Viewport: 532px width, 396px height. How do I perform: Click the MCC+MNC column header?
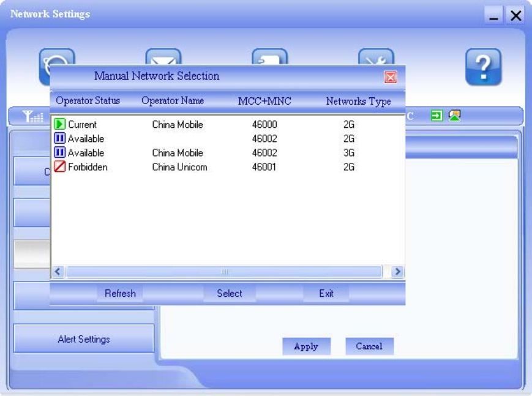tap(264, 101)
